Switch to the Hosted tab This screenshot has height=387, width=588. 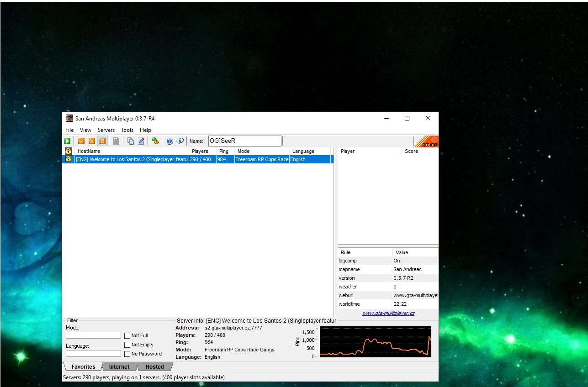[154, 367]
